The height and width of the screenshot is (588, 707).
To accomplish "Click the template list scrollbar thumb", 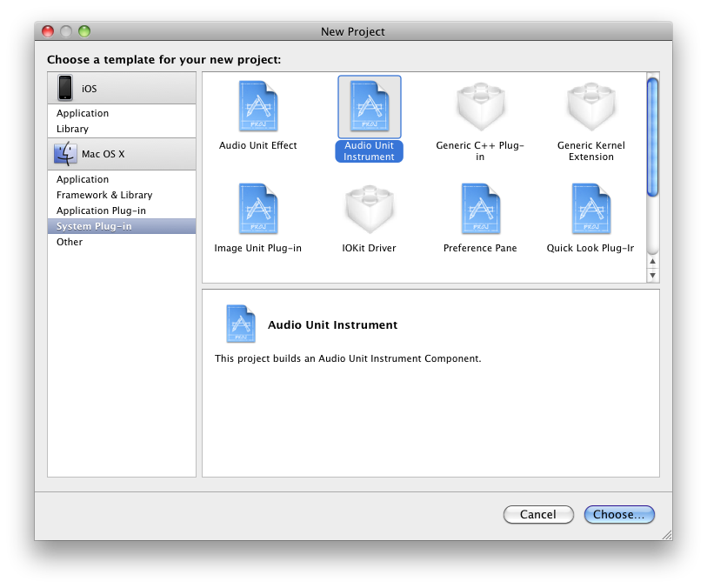I will pos(652,137).
